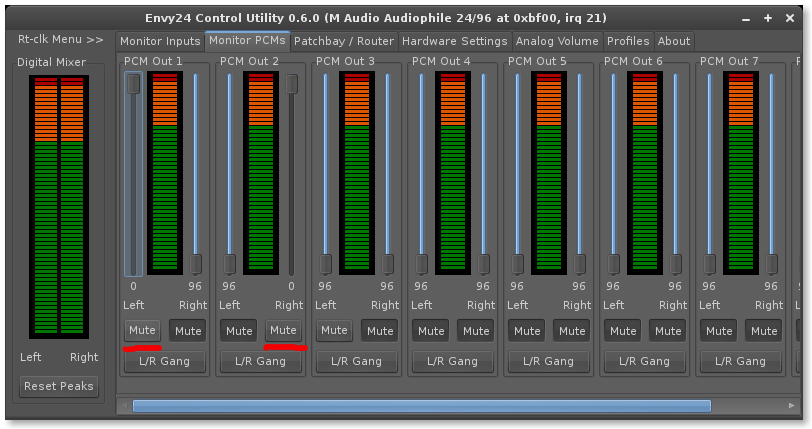Toggle PCM Out 6 Right Mute
The width and height of the screenshot is (812, 429).
[668, 331]
